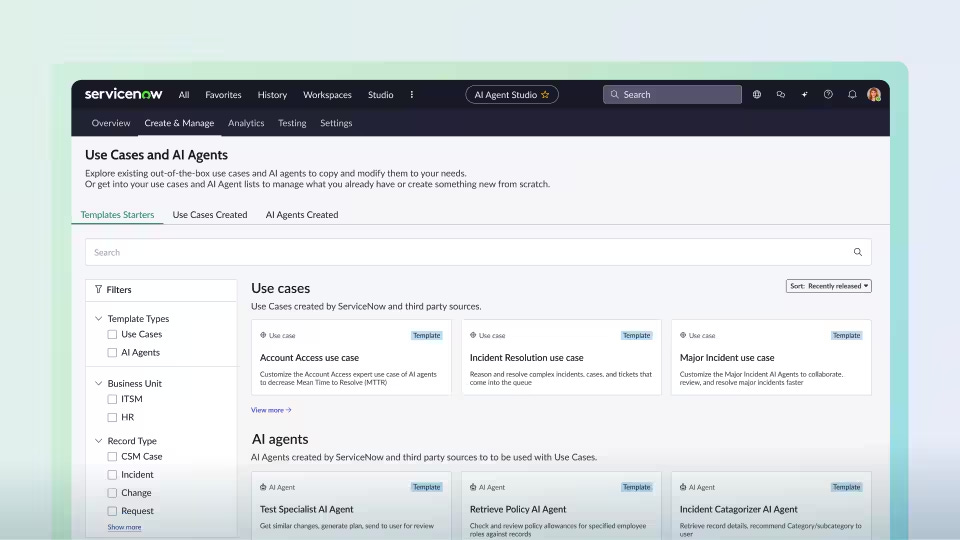Click the ServiceNow logo
This screenshot has width=960, height=540.
[123, 94]
